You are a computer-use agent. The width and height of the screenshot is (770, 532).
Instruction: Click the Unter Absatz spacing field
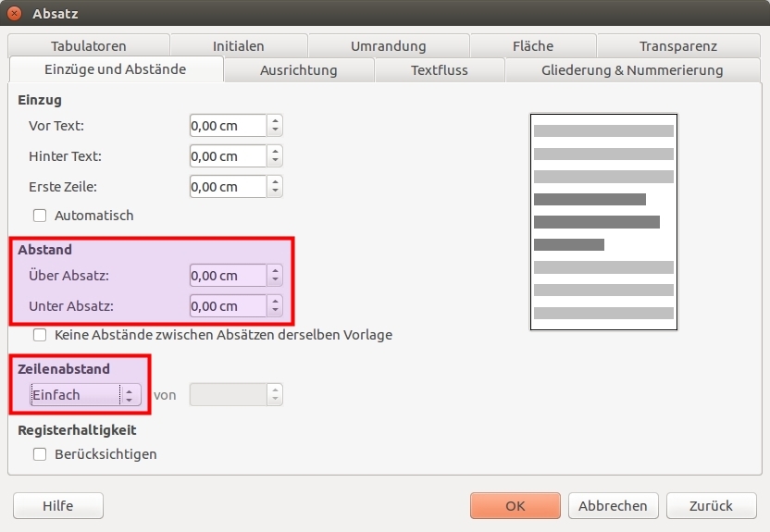coord(228,306)
